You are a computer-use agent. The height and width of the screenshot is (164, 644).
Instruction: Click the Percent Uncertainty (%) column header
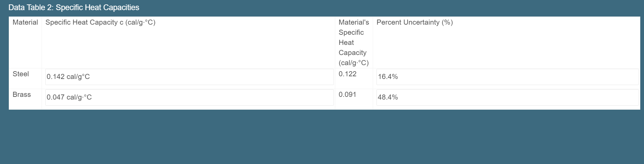click(x=414, y=22)
